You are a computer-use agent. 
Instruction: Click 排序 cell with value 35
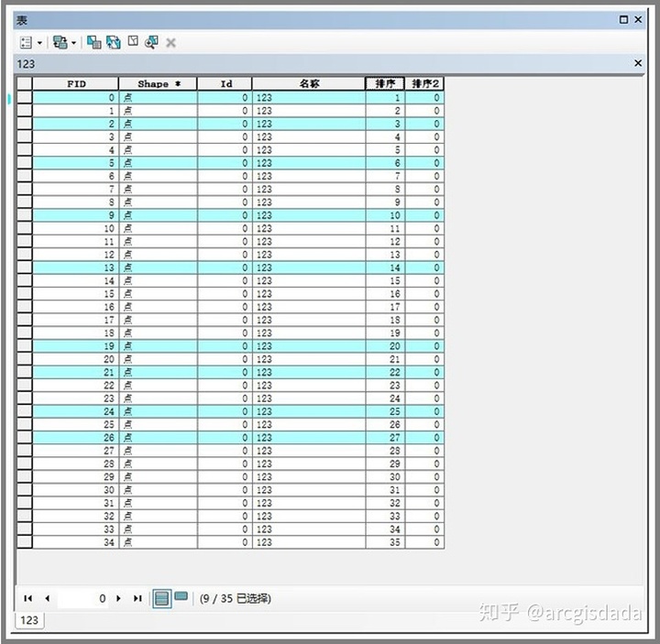pos(385,541)
